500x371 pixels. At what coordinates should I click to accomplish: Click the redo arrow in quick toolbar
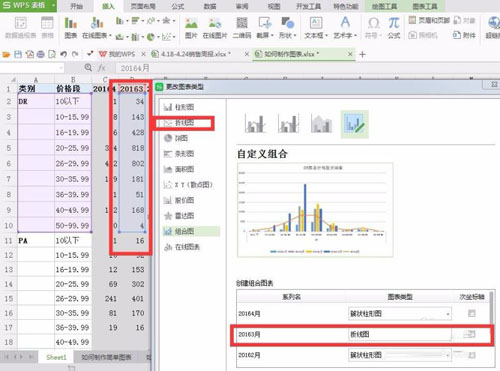[75, 54]
